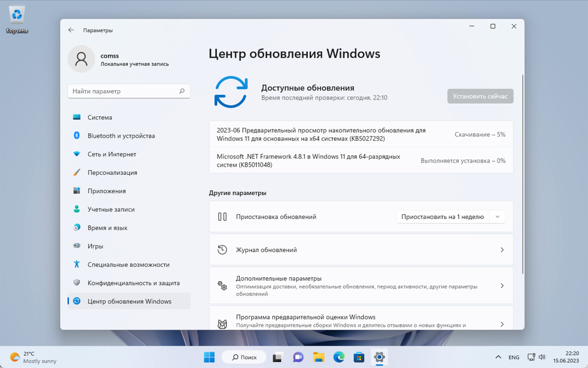Click the taskbar clock showing 22:20
This screenshot has height=368, width=588.
(x=566, y=357)
